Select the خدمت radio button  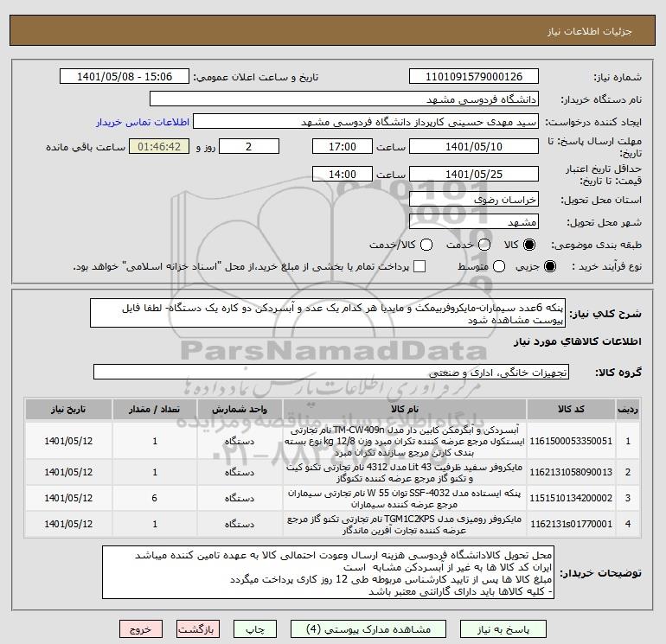pyautogui.click(x=484, y=245)
